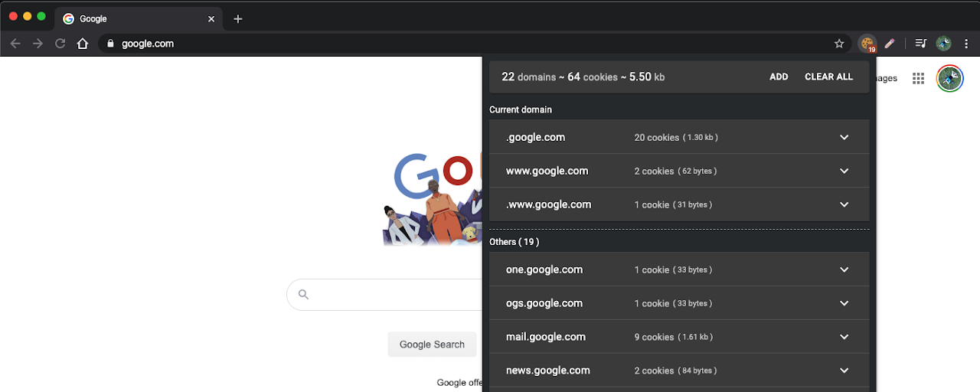Screen dimensions: 980x392
Task: Reload the page
Action: [60, 44]
